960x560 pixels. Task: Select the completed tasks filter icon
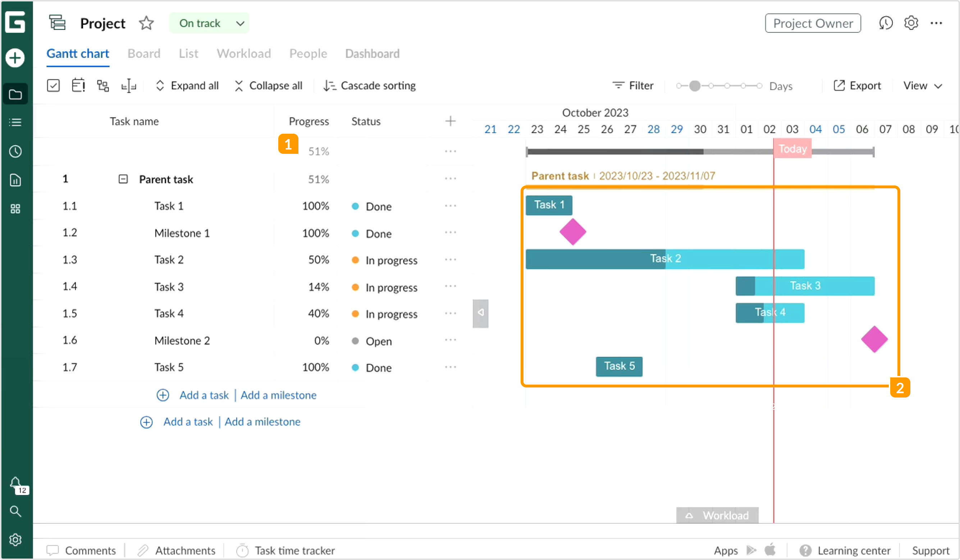pos(53,85)
